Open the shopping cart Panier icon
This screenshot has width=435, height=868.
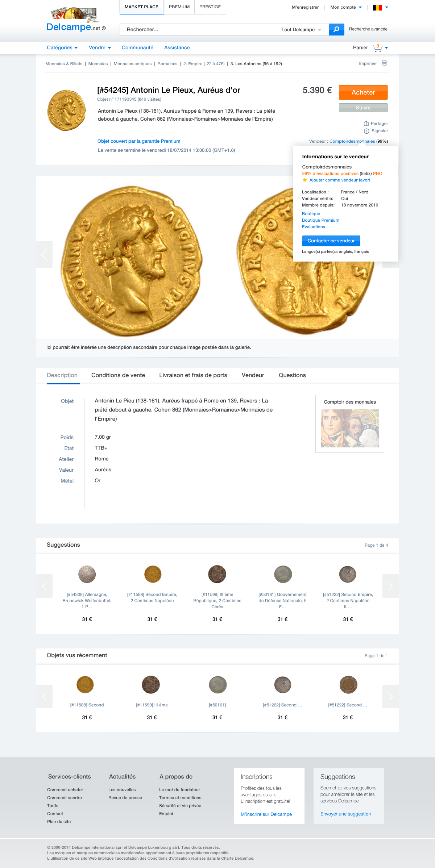coord(377,48)
